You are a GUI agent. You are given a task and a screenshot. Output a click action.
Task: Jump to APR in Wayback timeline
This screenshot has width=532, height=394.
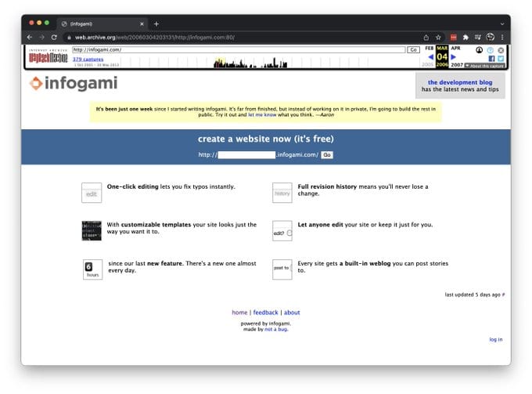455,49
